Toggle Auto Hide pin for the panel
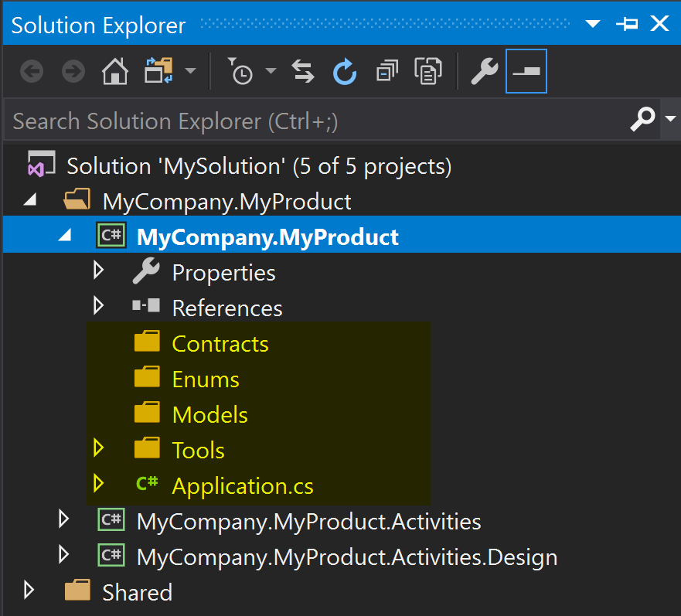Screen dimensions: 681x616 626,25
